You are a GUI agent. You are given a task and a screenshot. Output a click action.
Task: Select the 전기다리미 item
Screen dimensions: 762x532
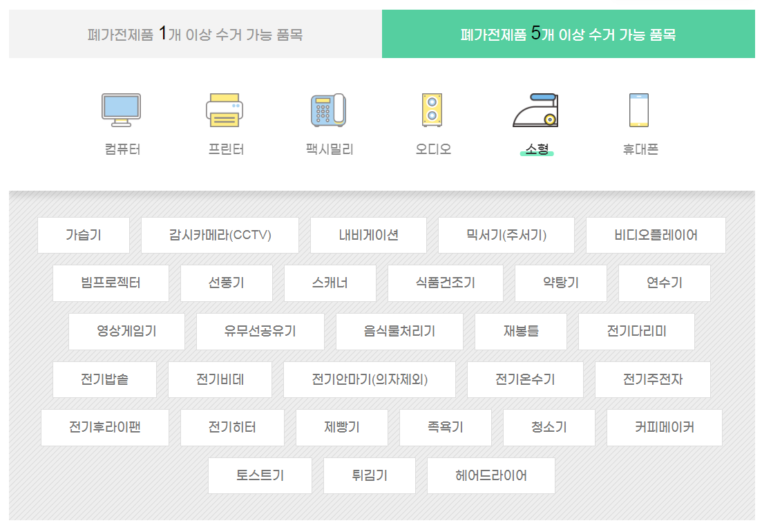(636, 332)
